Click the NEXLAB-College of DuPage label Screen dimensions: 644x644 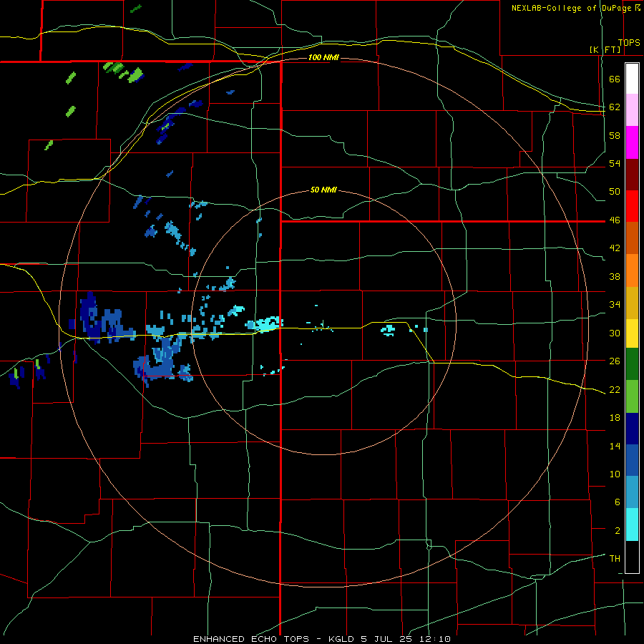point(571,8)
